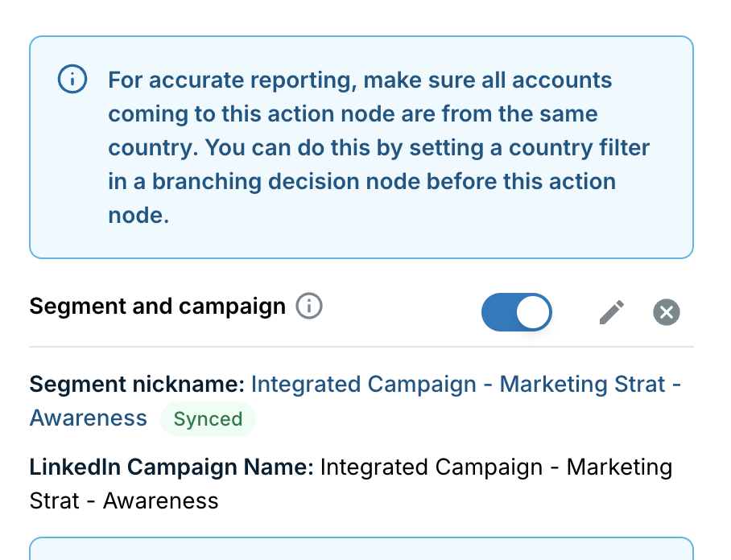Viewport: 731px width, 560px height.
Task: Click the green Synced status badge
Action: click(208, 419)
